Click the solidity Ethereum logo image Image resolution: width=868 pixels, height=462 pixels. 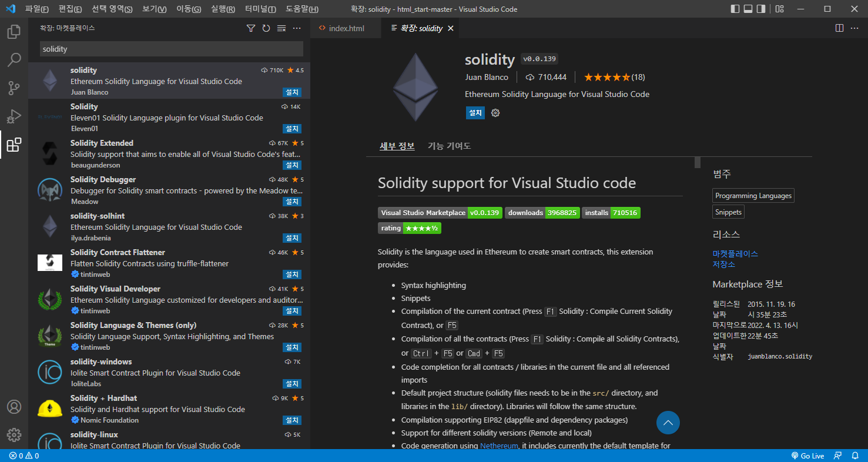415,87
